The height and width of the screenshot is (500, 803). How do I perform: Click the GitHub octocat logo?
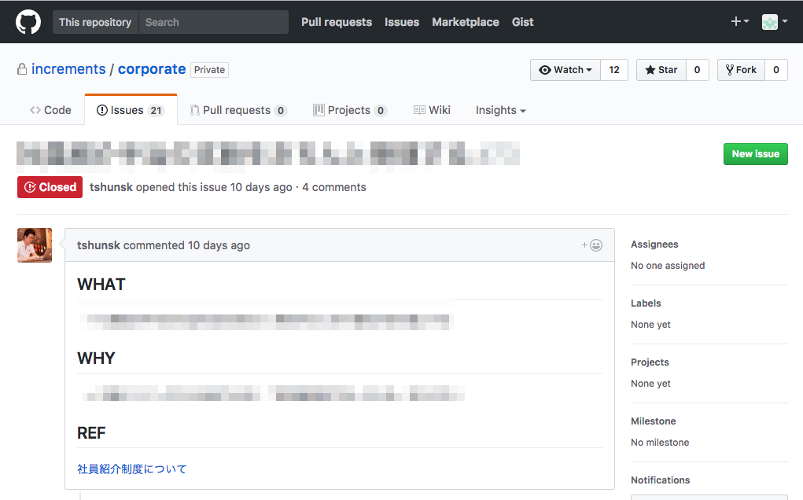[x=28, y=22]
